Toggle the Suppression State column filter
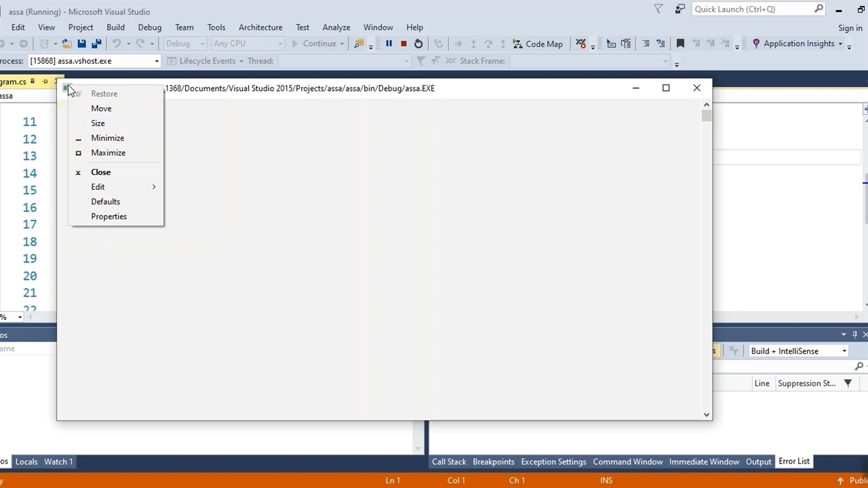Viewport: 868px width, 488px height. 848,384
